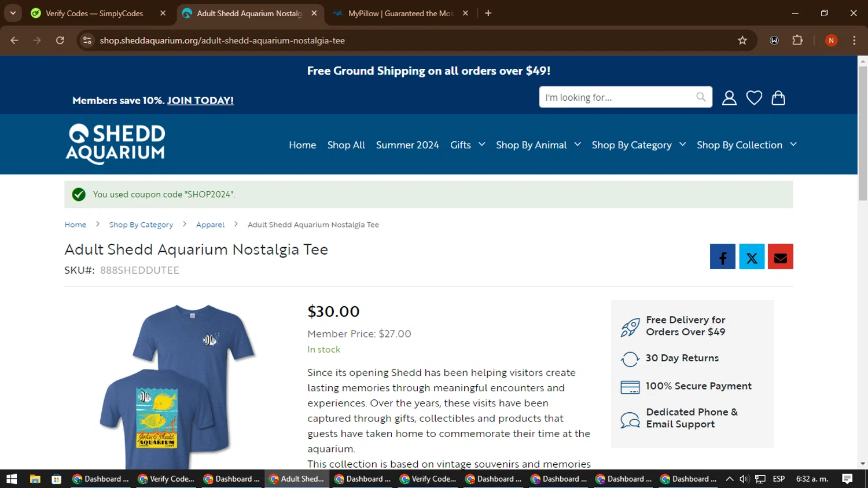
Task: Show hidden system tray icons
Action: click(x=729, y=479)
